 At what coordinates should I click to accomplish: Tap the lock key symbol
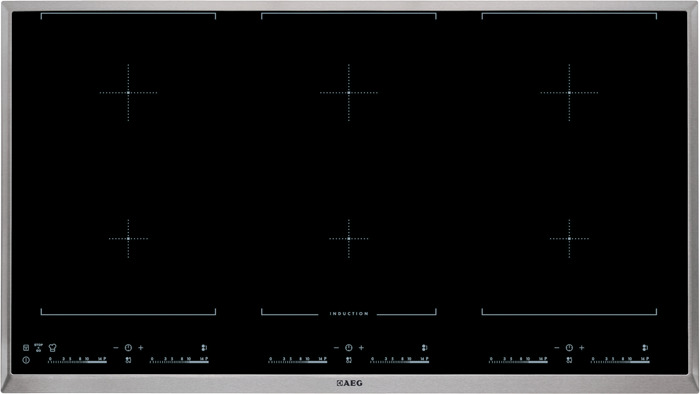pyautogui.click(x=26, y=348)
